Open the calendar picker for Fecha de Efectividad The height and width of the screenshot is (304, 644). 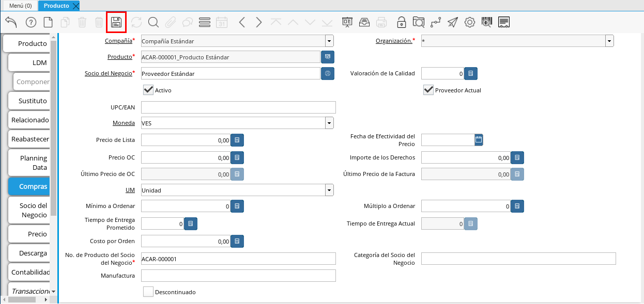click(479, 139)
